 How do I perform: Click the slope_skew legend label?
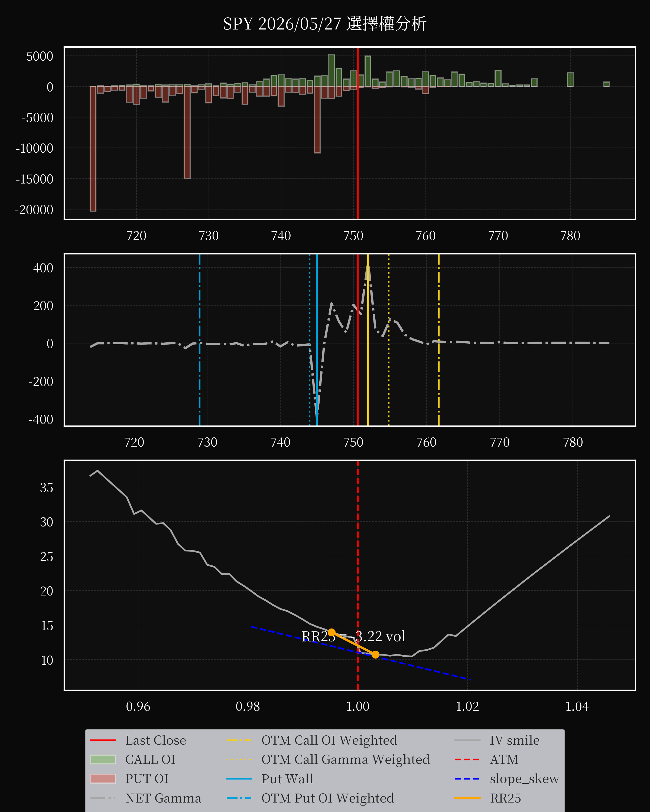[x=524, y=779]
